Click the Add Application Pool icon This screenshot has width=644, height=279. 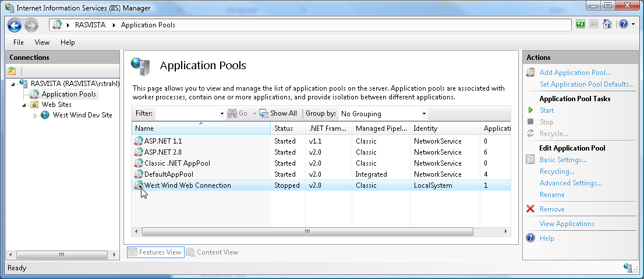click(530, 73)
